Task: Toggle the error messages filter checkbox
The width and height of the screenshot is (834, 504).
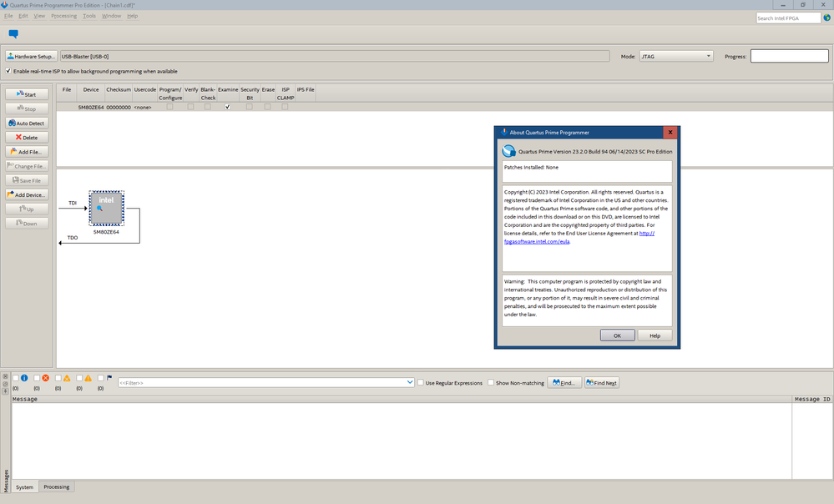Action: pos(37,378)
